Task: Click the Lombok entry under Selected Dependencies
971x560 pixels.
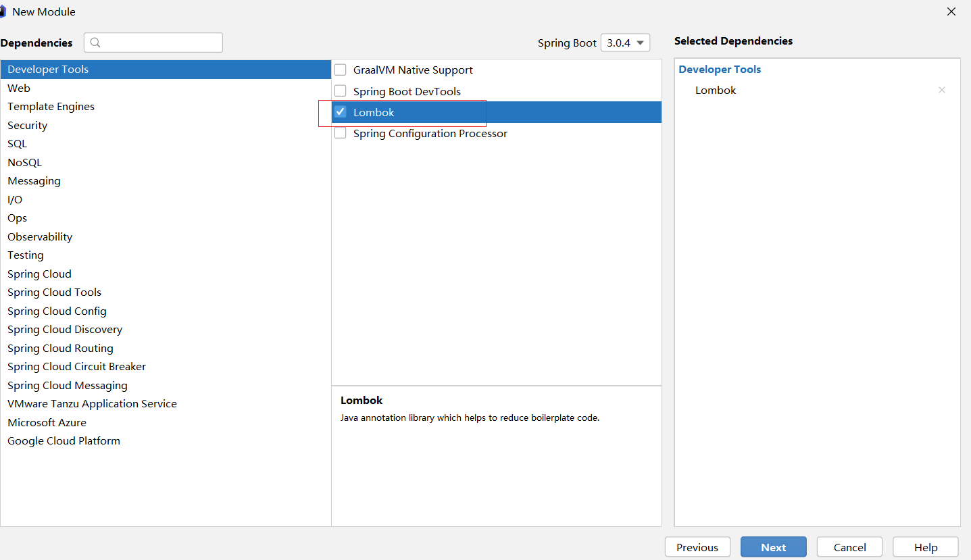Action: [x=716, y=90]
